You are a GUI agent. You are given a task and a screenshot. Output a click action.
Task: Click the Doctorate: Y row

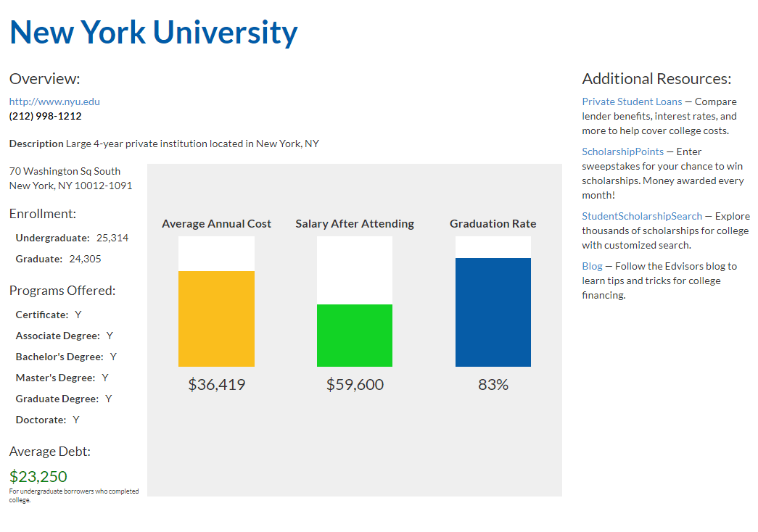47,420
